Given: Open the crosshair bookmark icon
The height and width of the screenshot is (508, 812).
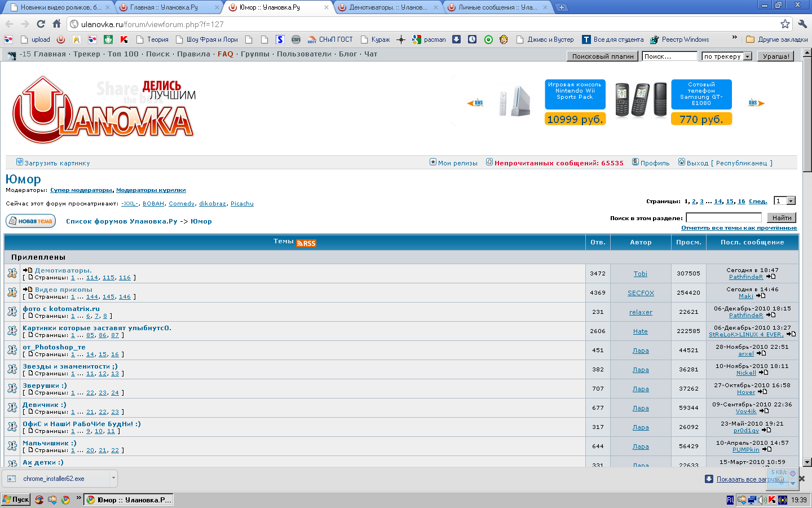Looking at the screenshot, I should click(x=401, y=40).
